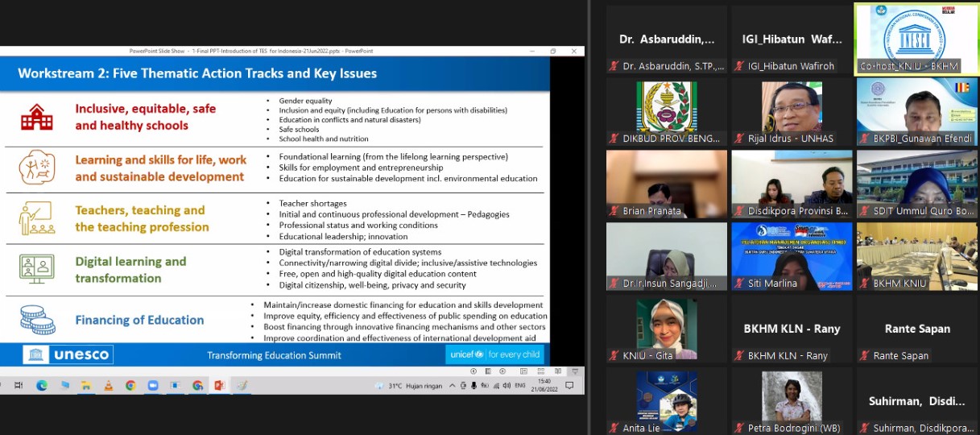Click heading 'Teachers, teaching and the teaching profession'
Image resolution: width=980 pixels, height=435 pixels.
coord(142,218)
